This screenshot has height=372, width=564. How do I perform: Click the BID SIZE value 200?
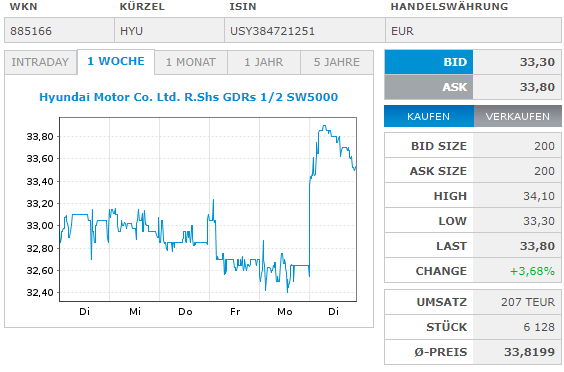[544, 146]
